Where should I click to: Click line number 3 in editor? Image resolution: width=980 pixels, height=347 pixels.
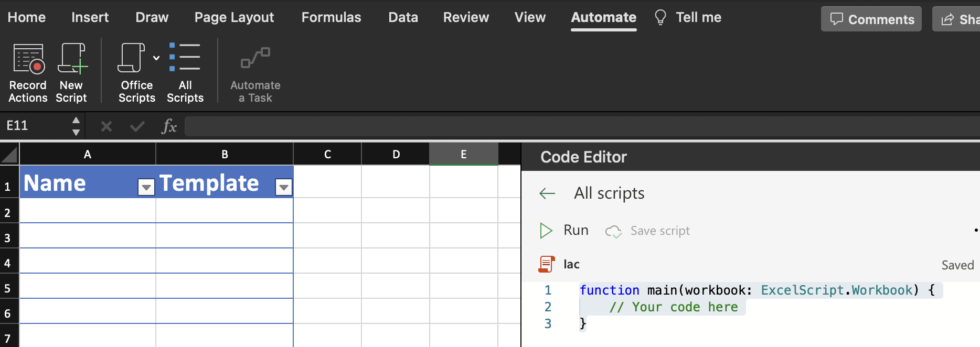pyautogui.click(x=548, y=323)
